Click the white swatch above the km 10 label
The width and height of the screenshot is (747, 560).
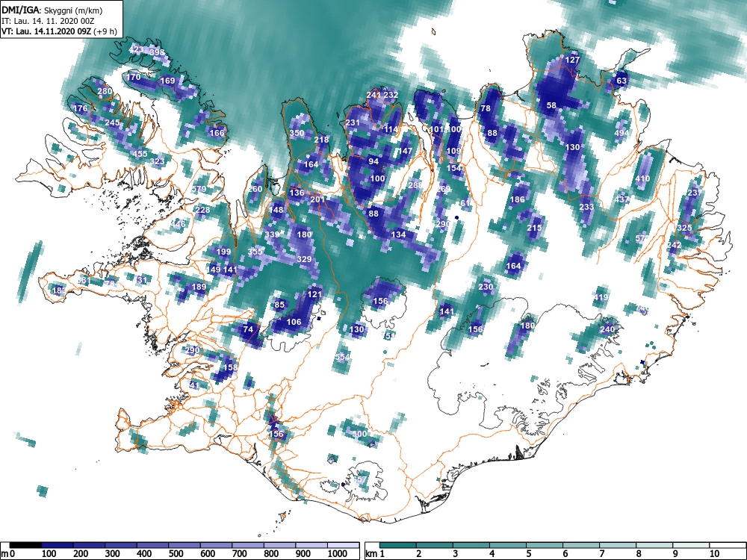point(728,545)
